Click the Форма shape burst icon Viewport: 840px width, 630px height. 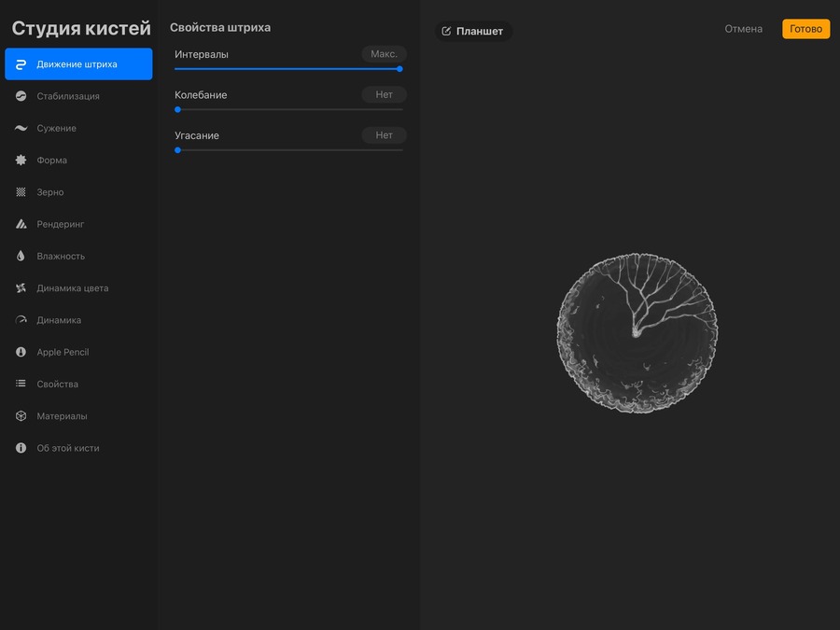click(x=21, y=161)
